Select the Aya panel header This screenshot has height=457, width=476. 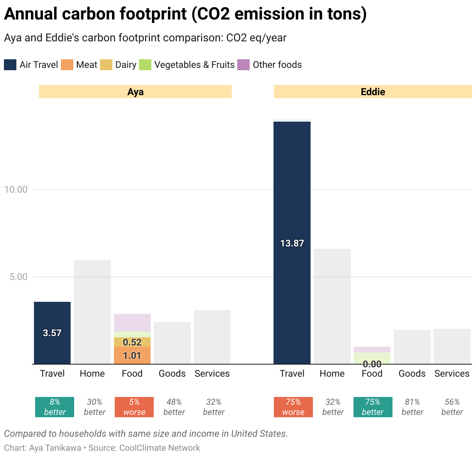135,92
